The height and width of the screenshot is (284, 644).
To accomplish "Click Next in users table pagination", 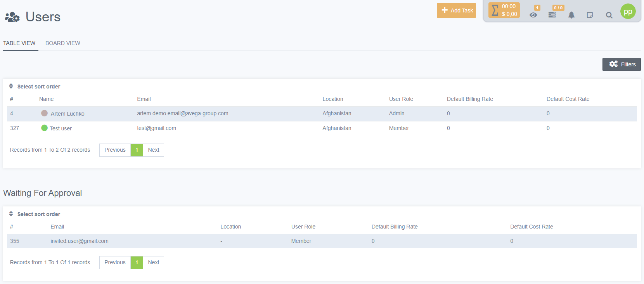I will tap(153, 150).
